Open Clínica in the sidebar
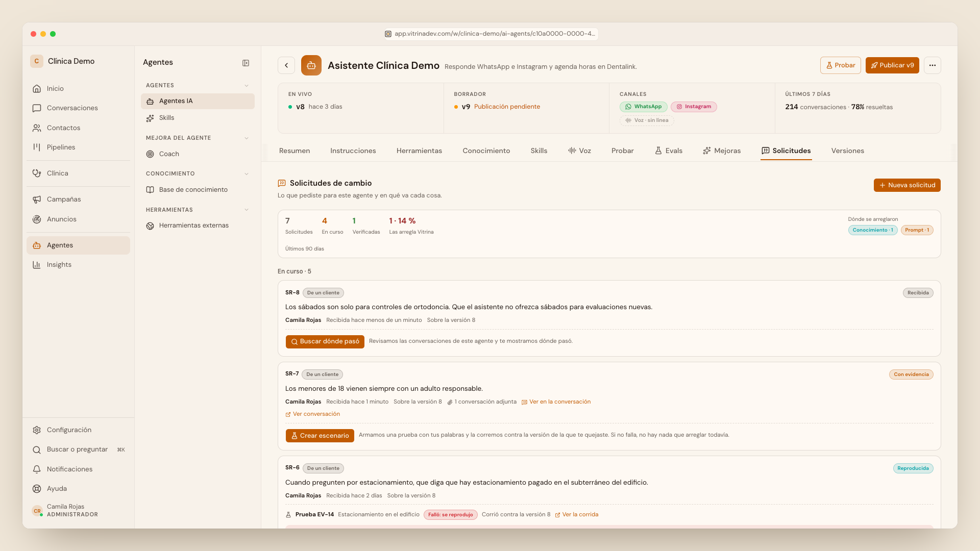The width and height of the screenshot is (980, 551). (x=78, y=173)
